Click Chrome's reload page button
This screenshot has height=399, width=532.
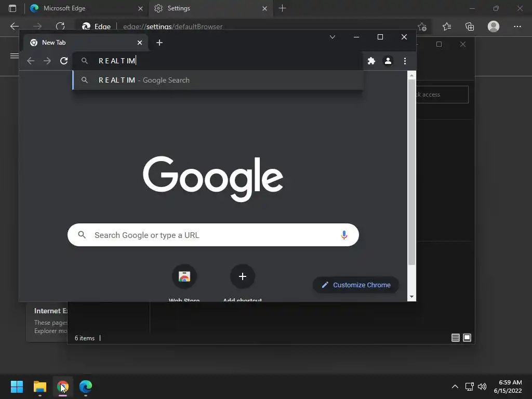pyautogui.click(x=64, y=61)
